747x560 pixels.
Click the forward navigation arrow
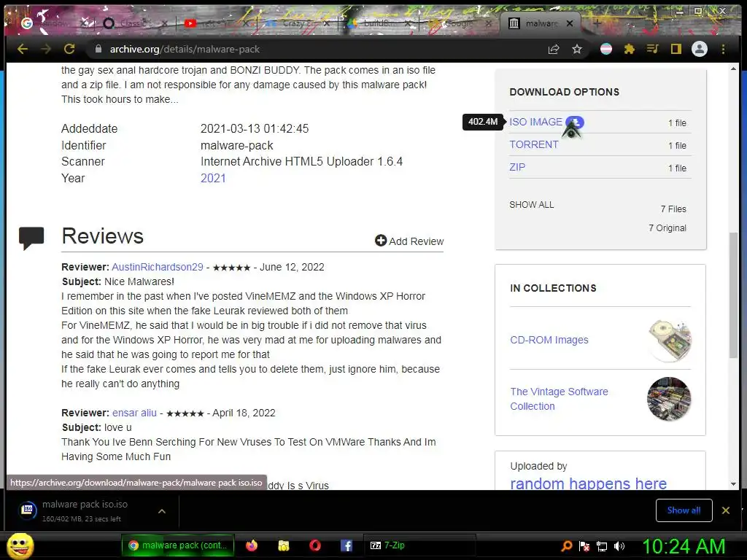[46, 49]
